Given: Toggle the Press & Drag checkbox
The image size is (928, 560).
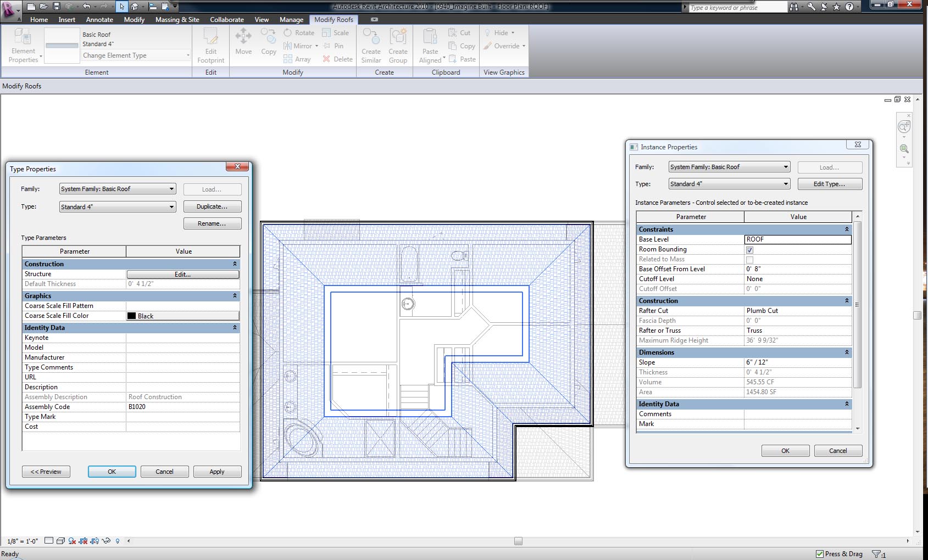Looking at the screenshot, I should pos(820,554).
